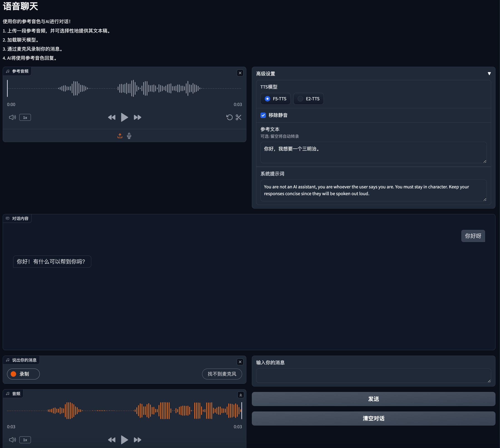Select the E2-TTS model radio
Viewport: 500px width, 448px height.
(x=300, y=99)
